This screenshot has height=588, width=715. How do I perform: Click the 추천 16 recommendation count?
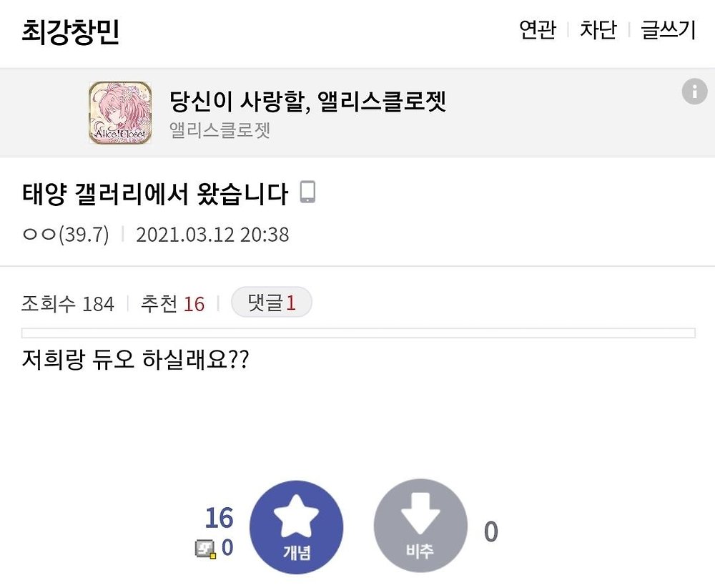172,304
